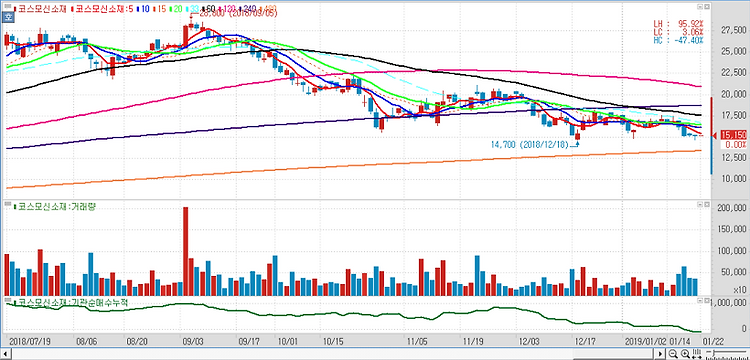Click the 12/03 date axis label
The image size is (750, 360).
529,341
